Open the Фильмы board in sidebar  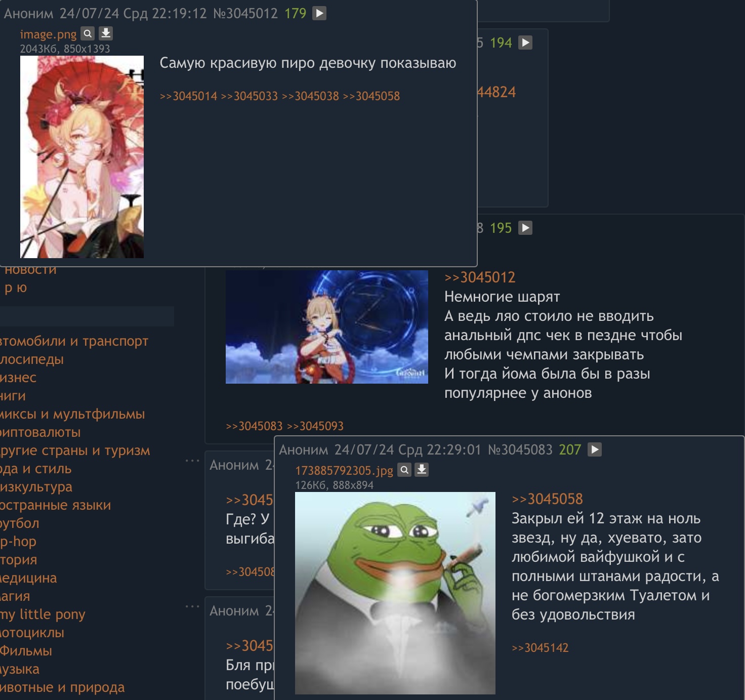point(26,651)
